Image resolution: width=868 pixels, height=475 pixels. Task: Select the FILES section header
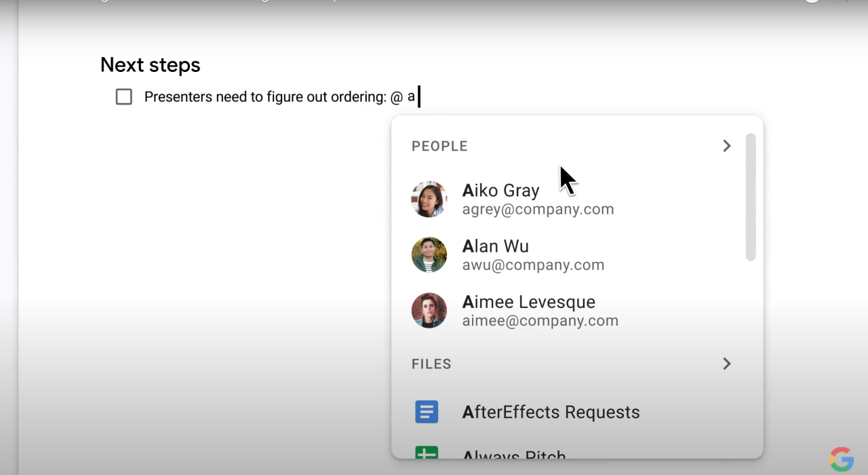[x=431, y=364]
